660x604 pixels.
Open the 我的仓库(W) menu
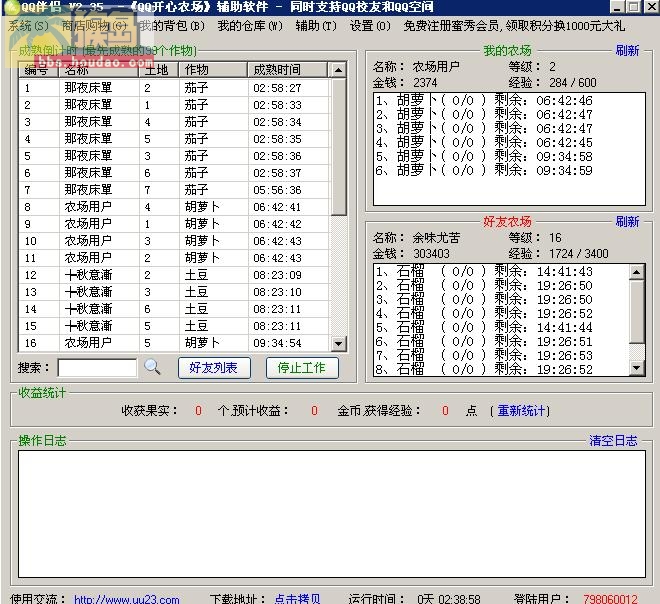point(250,26)
